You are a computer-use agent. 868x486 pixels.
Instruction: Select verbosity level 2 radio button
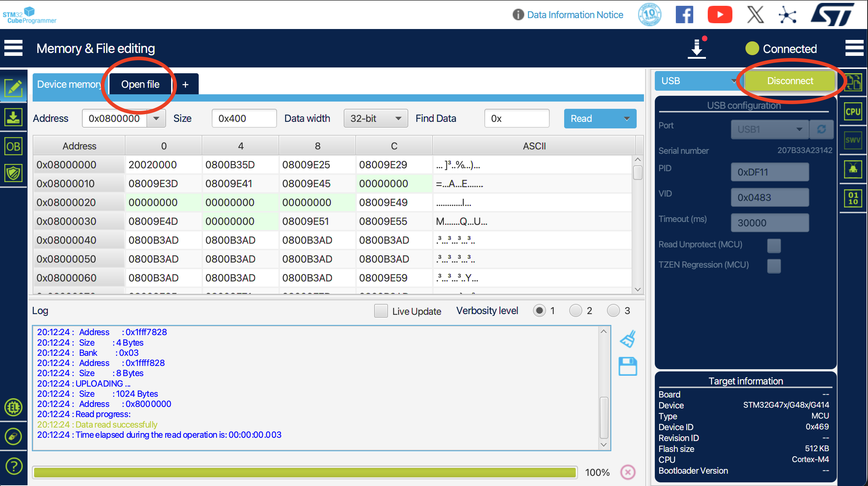(x=575, y=311)
